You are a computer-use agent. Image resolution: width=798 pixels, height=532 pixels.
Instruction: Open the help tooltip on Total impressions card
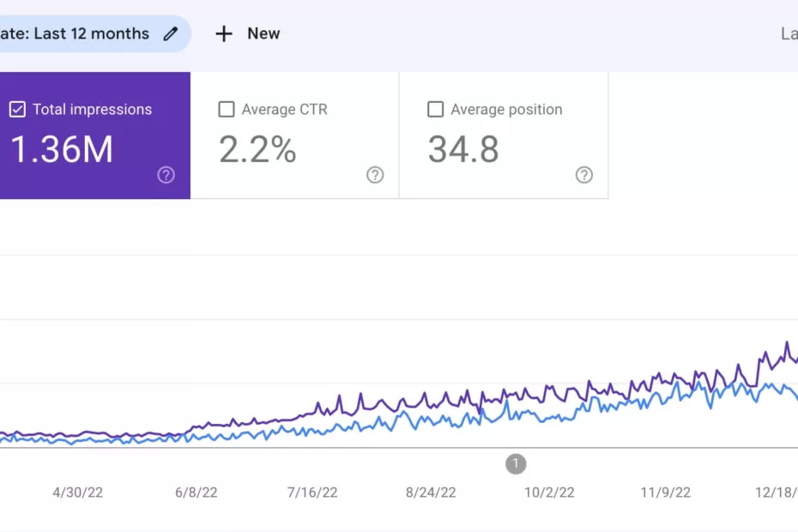point(166,175)
